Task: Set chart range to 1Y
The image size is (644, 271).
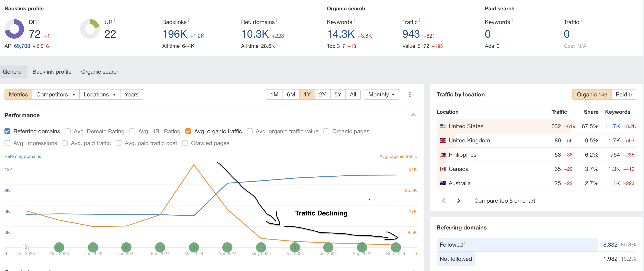Action: (x=307, y=94)
